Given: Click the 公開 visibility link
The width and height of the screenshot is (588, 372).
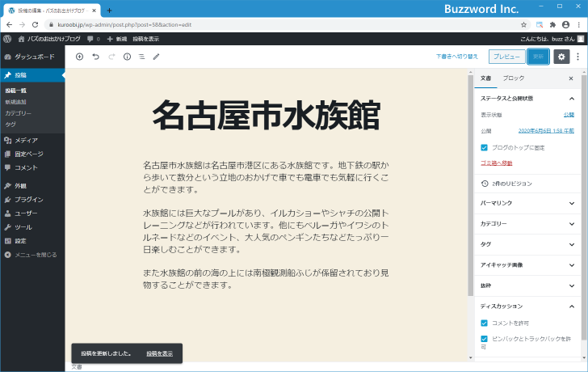Looking at the screenshot, I should pos(569,115).
